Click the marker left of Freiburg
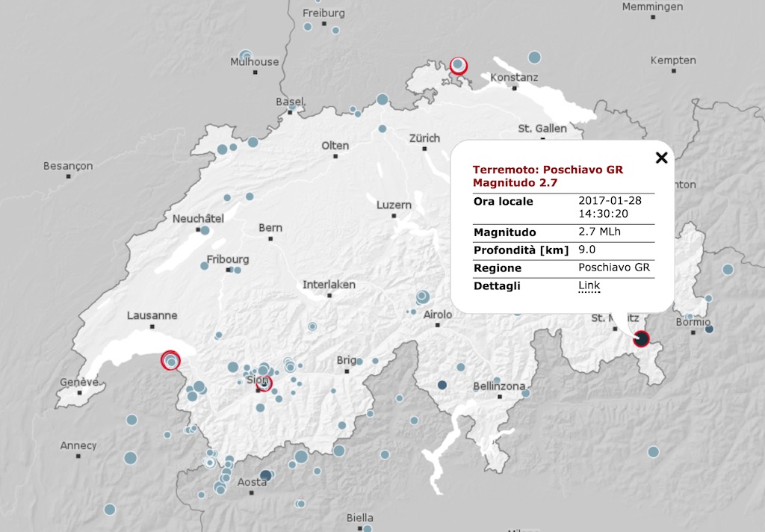Screen dimensions: 765x532 308,27
